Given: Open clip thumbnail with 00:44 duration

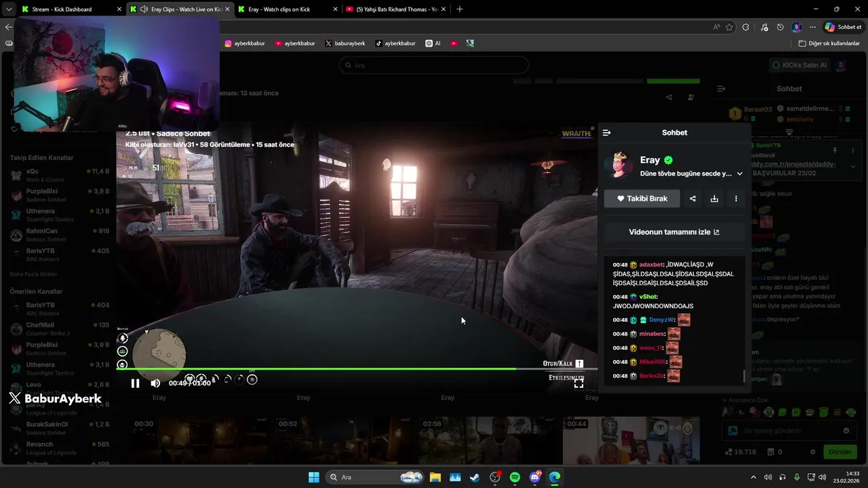Looking at the screenshot, I should [x=633, y=441].
